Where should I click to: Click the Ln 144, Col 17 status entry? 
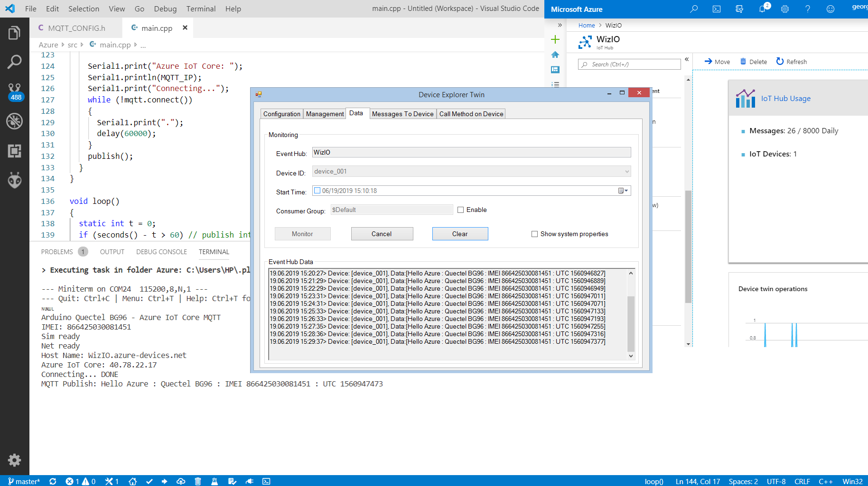(x=698, y=481)
